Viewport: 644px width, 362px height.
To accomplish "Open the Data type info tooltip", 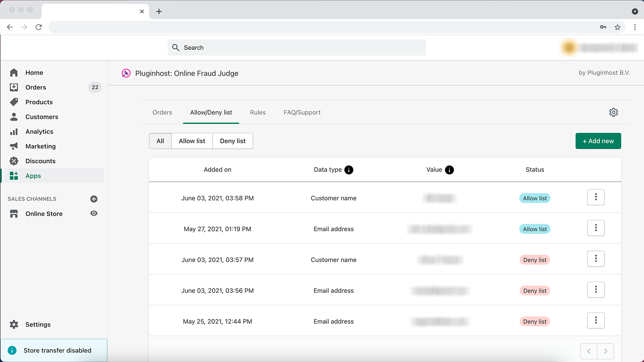I will (349, 170).
